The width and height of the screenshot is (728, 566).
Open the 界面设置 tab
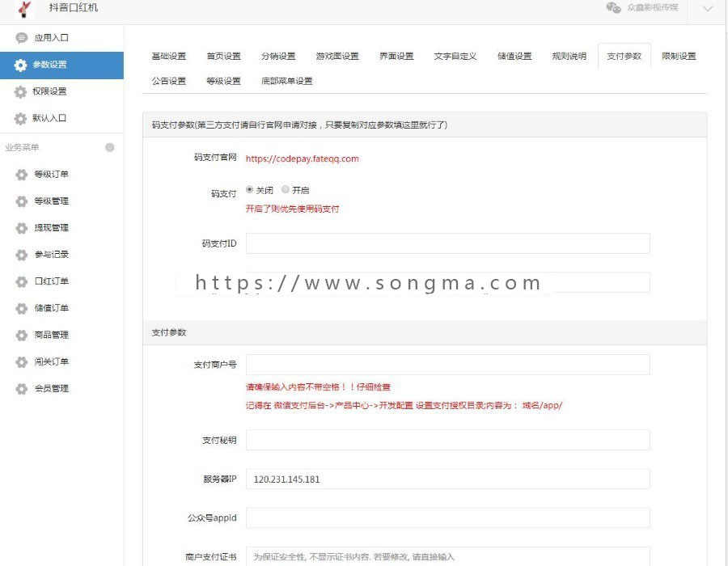click(x=396, y=56)
